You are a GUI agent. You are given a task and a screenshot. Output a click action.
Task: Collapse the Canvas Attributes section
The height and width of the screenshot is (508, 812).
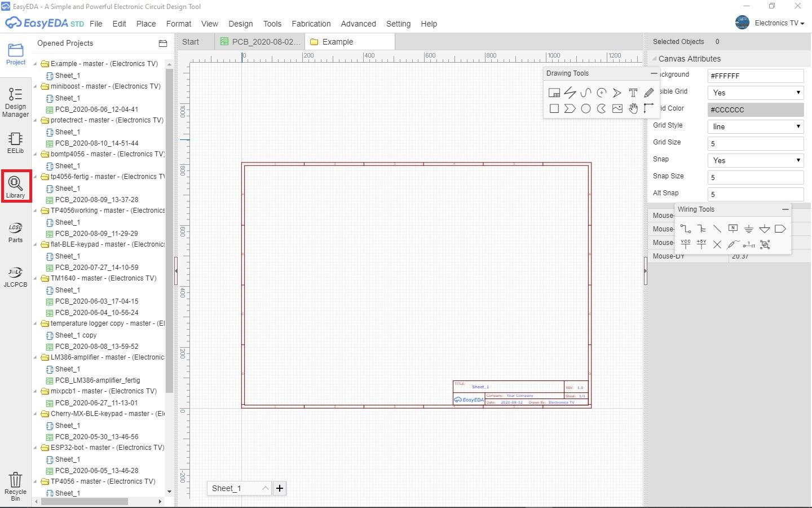[x=655, y=59]
